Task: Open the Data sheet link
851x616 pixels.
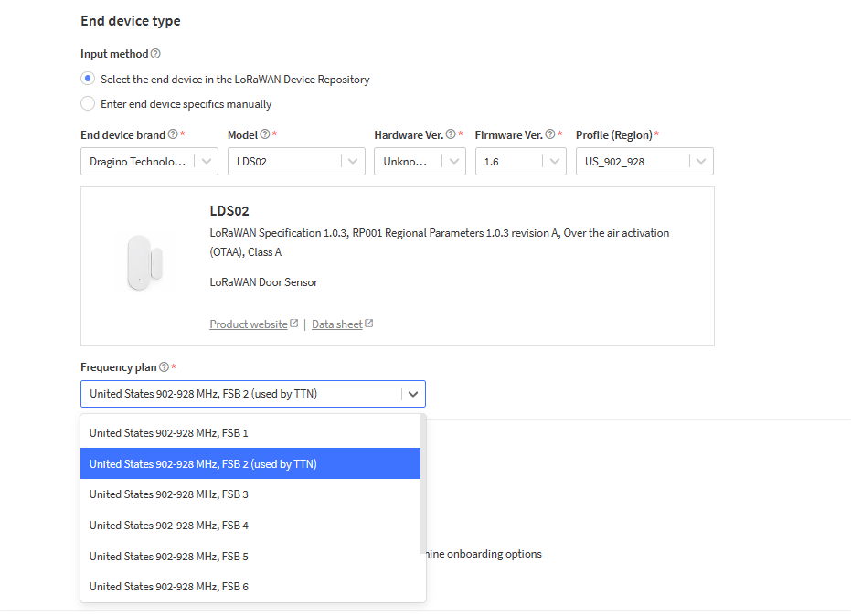Action: [x=337, y=324]
